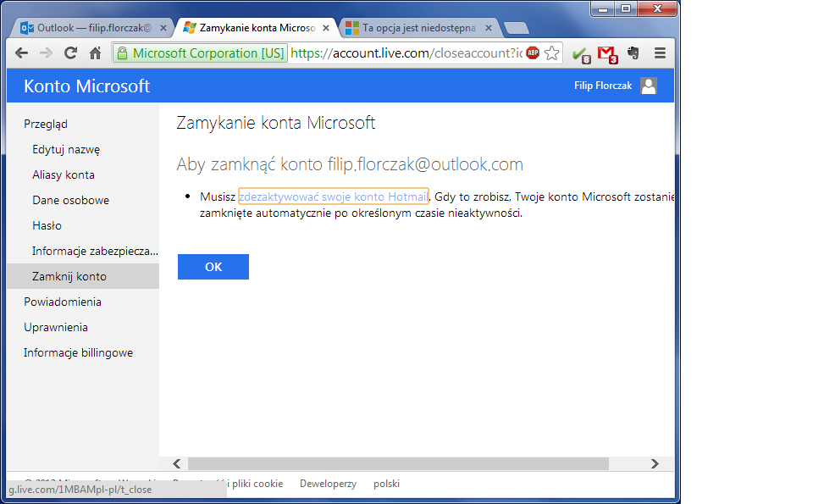The width and height of the screenshot is (813, 504).
Task: Open the Gmail checker extension icon
Action: [607, 54]
